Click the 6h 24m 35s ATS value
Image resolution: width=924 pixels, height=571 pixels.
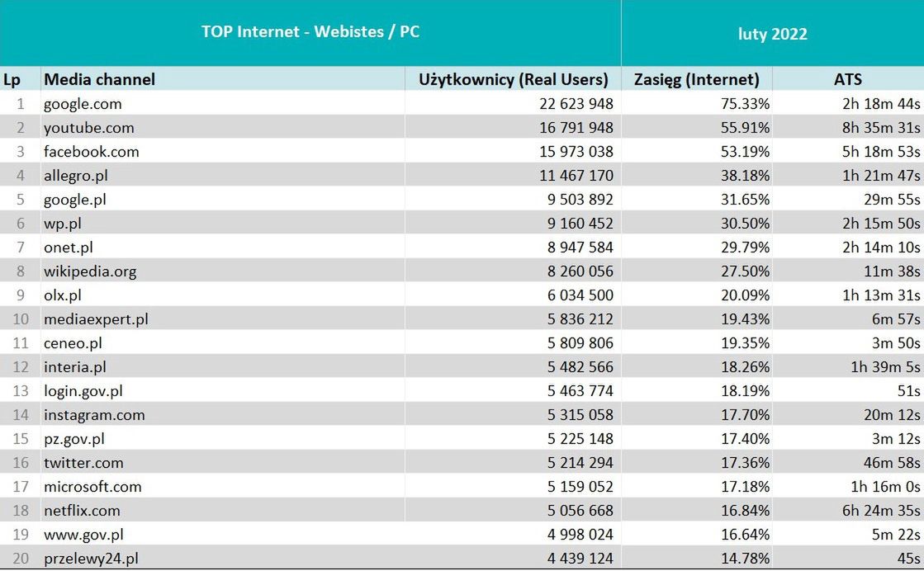pos(881,511)
